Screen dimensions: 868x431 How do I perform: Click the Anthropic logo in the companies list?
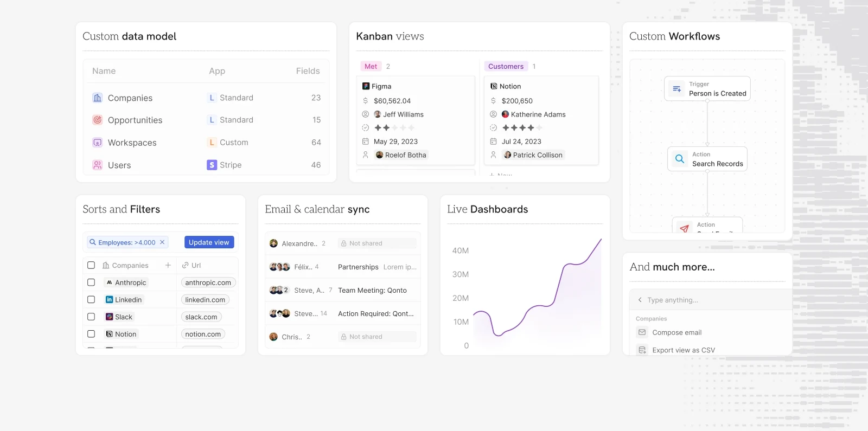pyautogui.click(x=110, y=282)
